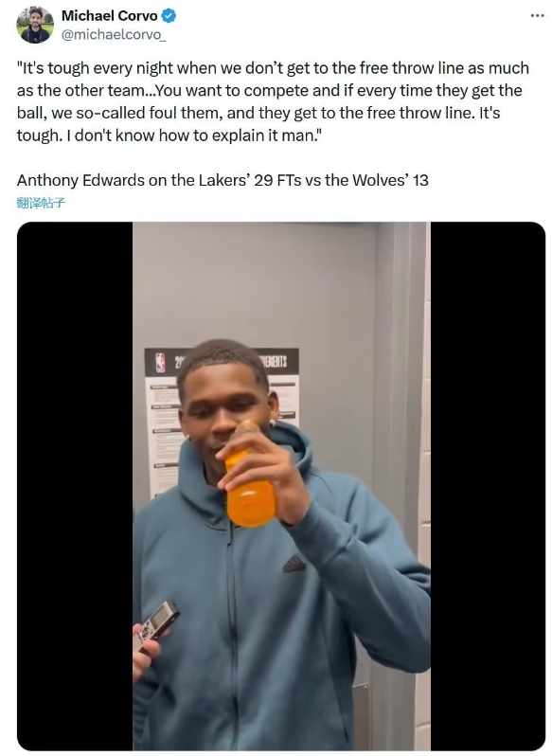Click the Adidas logo on the blue hoodie
This screenshot has width=552, height=756.
coord(294,564)
